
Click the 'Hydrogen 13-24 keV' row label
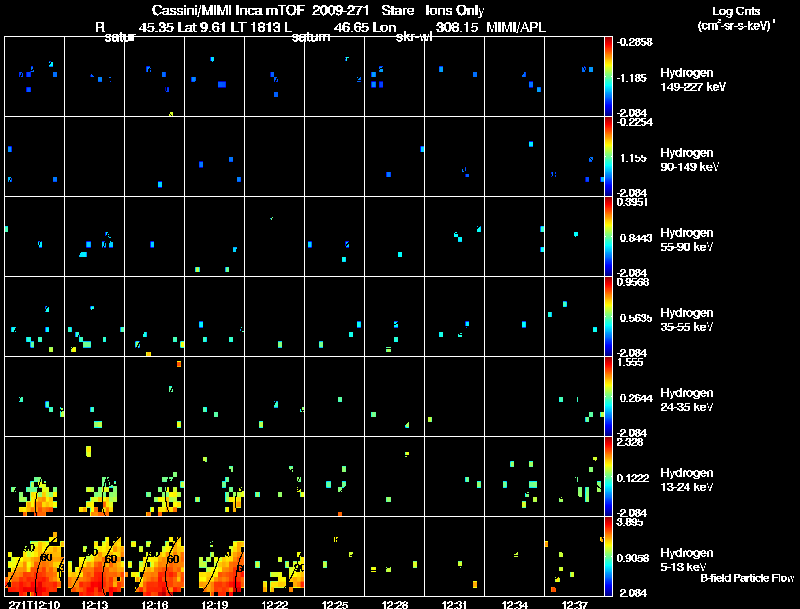pyautogui.click(x=686, y=480)
